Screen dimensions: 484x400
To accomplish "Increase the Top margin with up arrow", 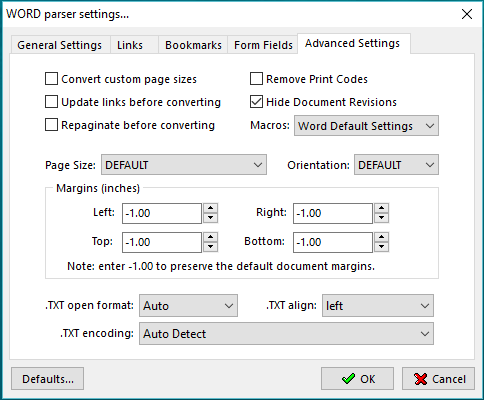I will point(210,237).
